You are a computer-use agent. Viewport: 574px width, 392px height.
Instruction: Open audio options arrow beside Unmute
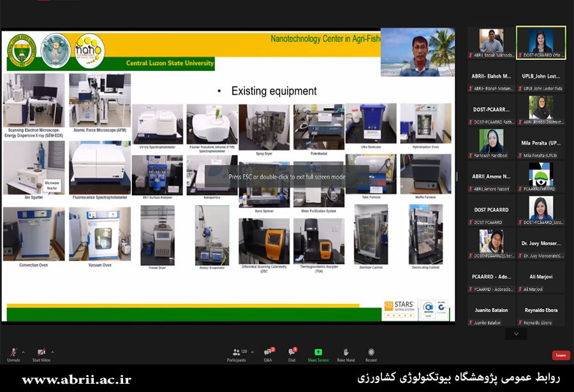pyautogui.click(x=24, y=352)
